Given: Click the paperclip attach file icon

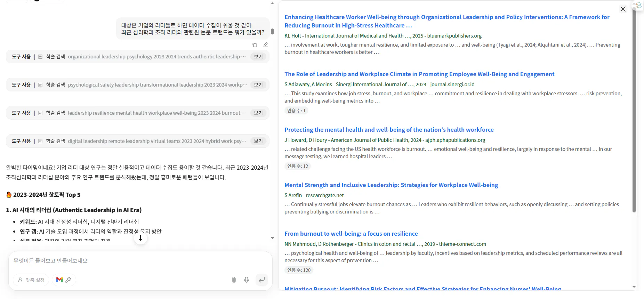Looking at the screenshot, I should point(234,280).
